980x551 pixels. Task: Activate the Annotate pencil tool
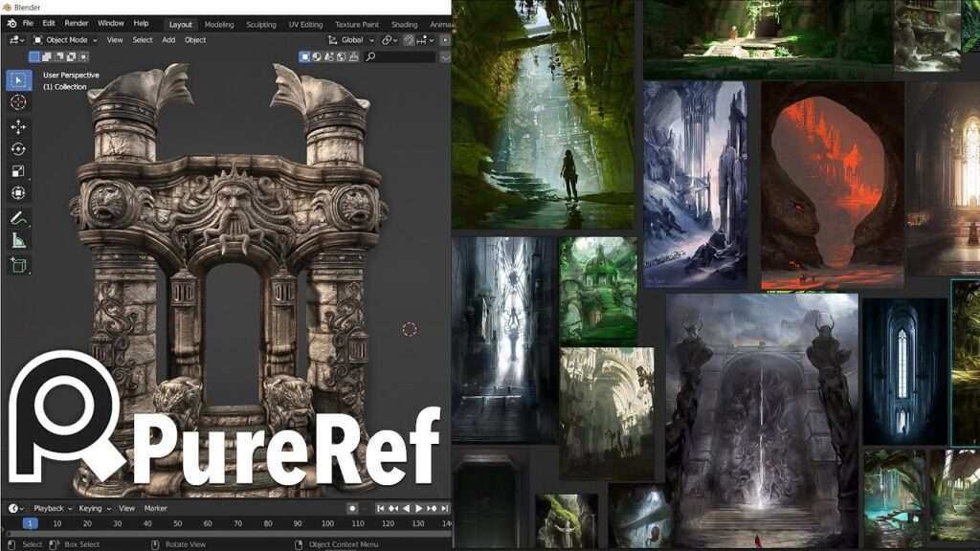click(18, 219)
